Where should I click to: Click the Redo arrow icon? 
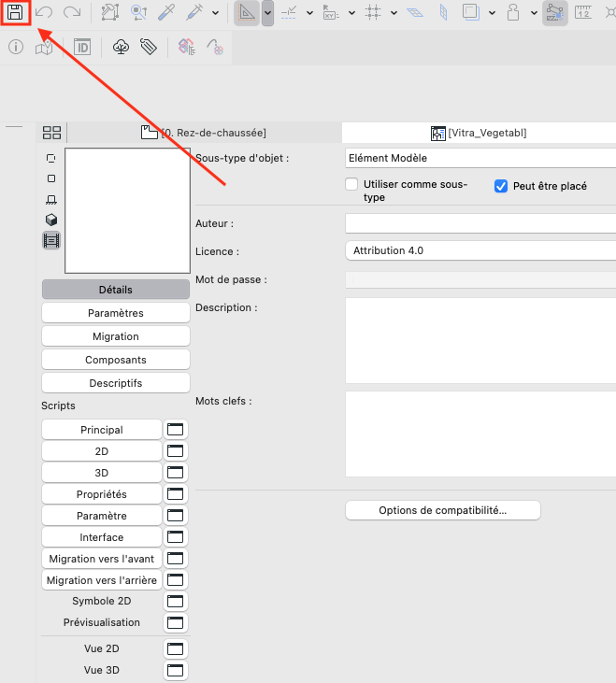(x=72, y=13)
